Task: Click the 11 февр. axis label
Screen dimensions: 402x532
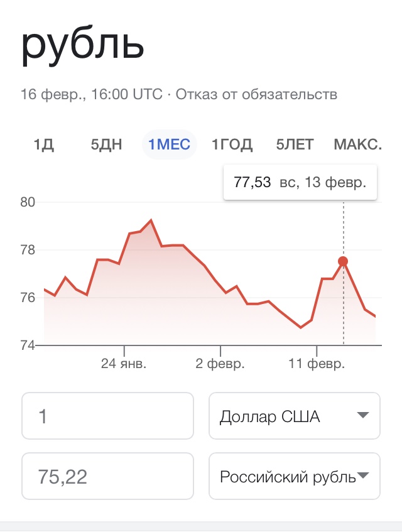Action: [x=317, y=364]
